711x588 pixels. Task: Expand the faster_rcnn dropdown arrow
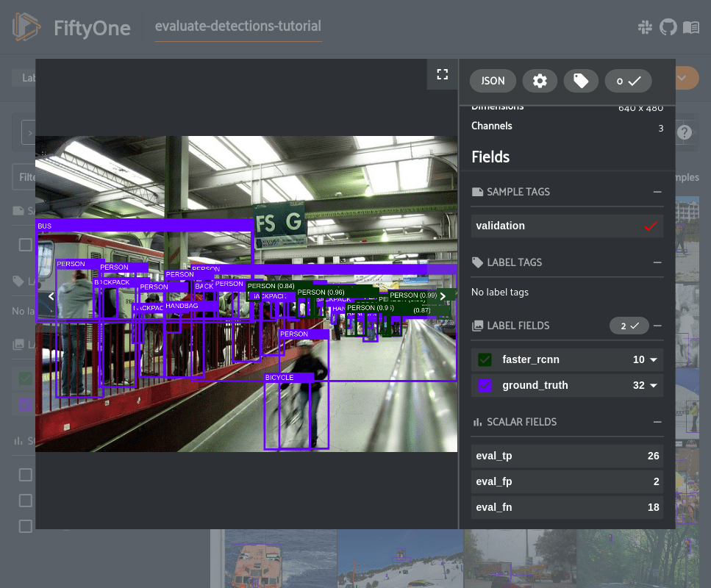click(x=652, y=360)
